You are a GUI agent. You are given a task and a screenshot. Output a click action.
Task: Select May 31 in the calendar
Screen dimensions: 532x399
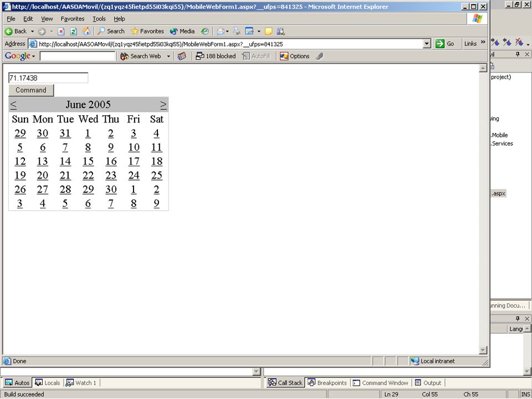(65, 134)
